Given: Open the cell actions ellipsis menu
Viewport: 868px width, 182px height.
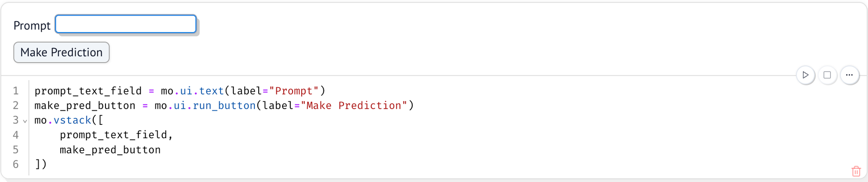Looking at the screenshot, I should click(849, 75).
